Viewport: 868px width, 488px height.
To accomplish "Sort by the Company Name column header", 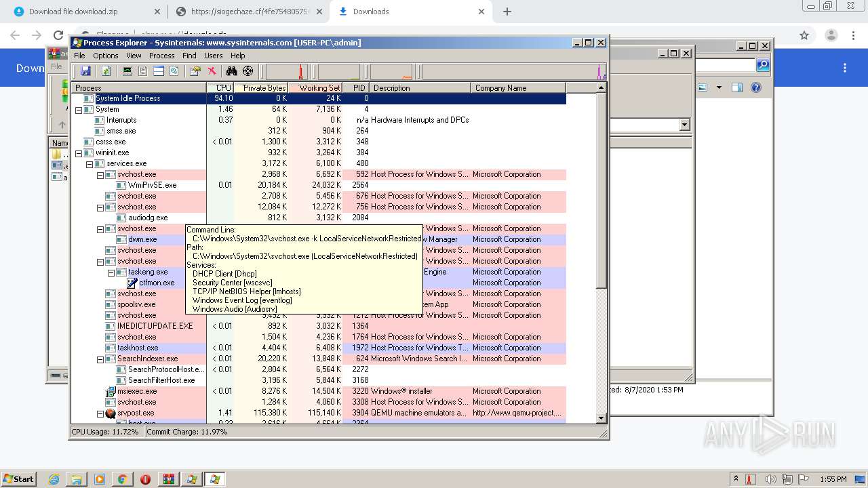I will pos(518,87).
